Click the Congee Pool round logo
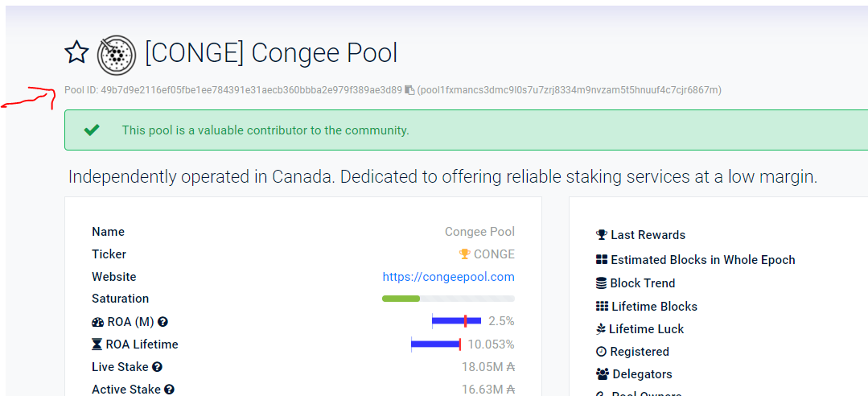868x396 pixels. 117,55
